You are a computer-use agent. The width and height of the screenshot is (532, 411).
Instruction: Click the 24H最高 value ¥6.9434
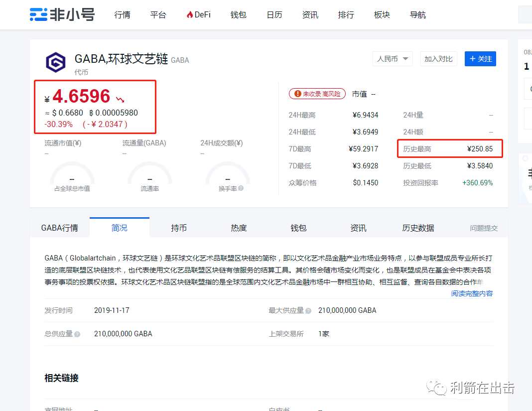point(365,115)
